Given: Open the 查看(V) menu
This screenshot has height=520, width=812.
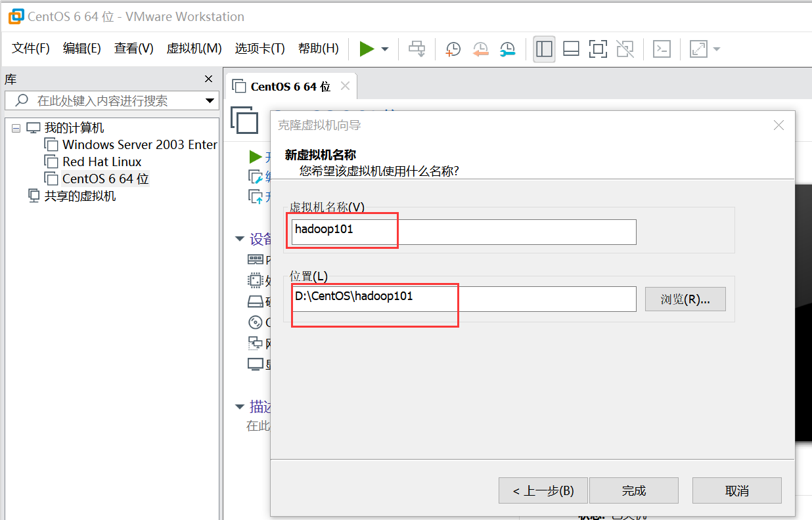Looking at the screenshot, I should 134,49.
